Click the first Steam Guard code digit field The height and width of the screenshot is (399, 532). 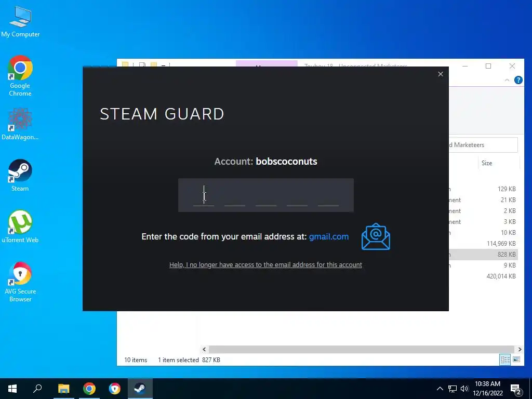coord(204,196)
